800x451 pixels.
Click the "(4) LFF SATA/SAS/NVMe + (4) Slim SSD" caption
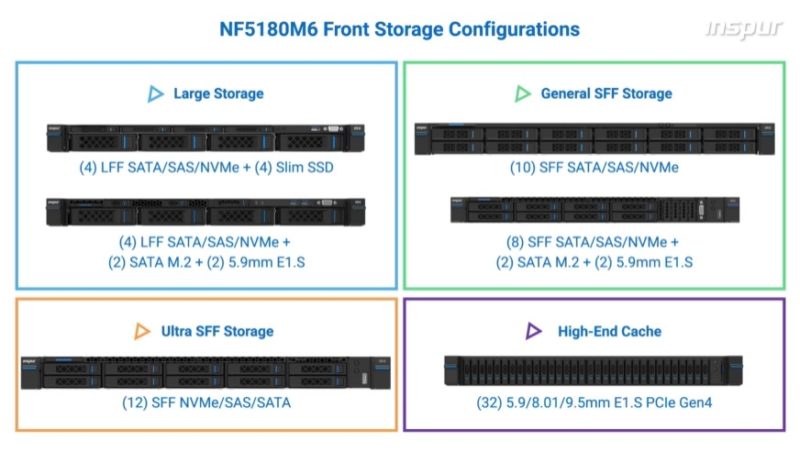coord(206,168)
